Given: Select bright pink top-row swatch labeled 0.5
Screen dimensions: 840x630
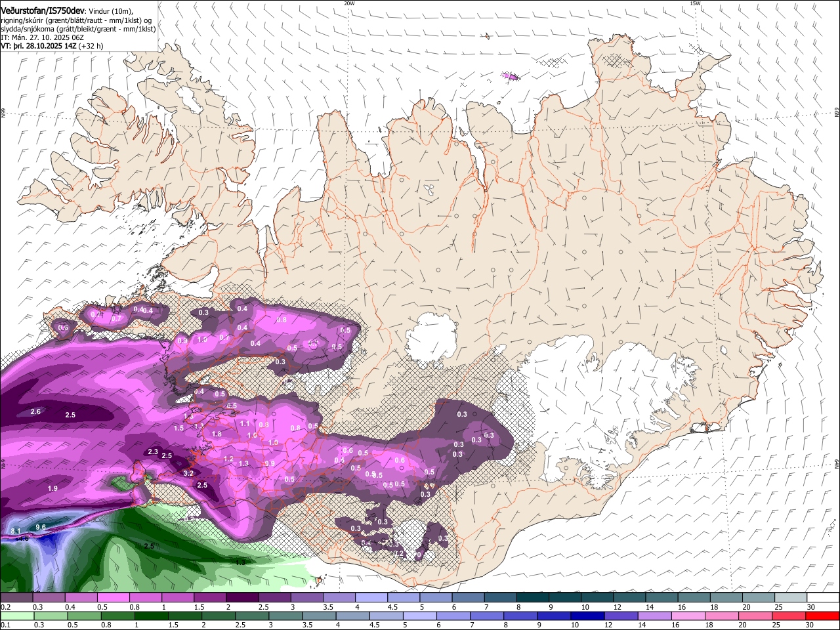Looking at the screenshot, I should pos(113,598).
